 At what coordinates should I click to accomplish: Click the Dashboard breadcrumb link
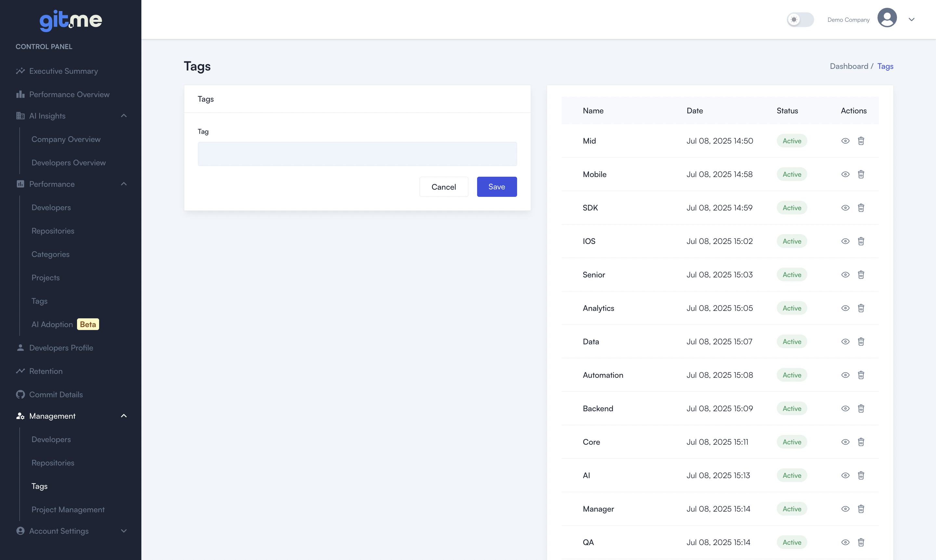[849, 66]
